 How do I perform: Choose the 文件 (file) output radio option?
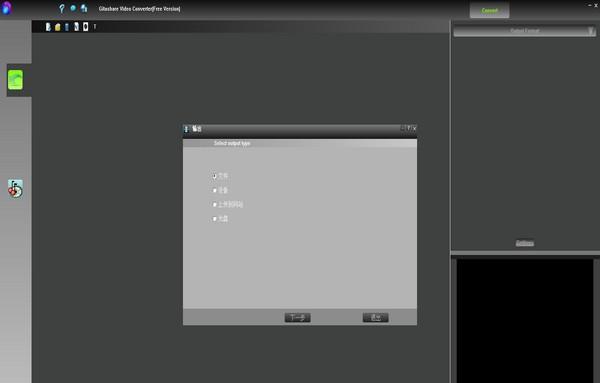220,176
